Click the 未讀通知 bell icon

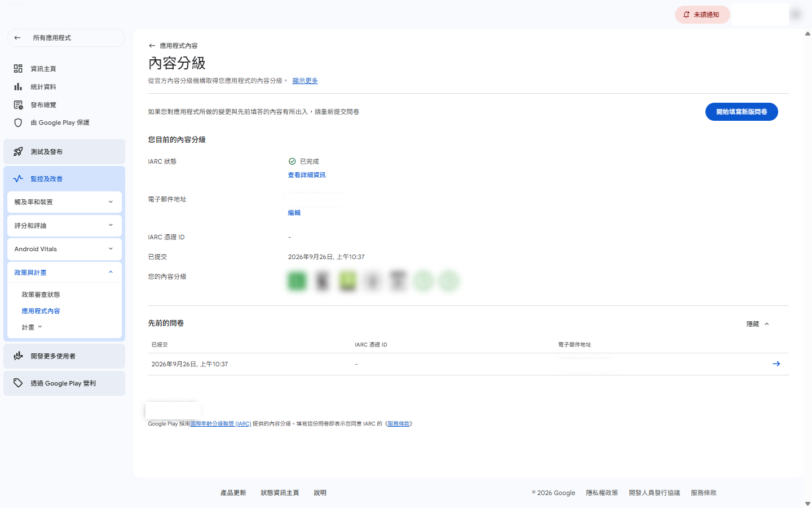pos(686,15)
